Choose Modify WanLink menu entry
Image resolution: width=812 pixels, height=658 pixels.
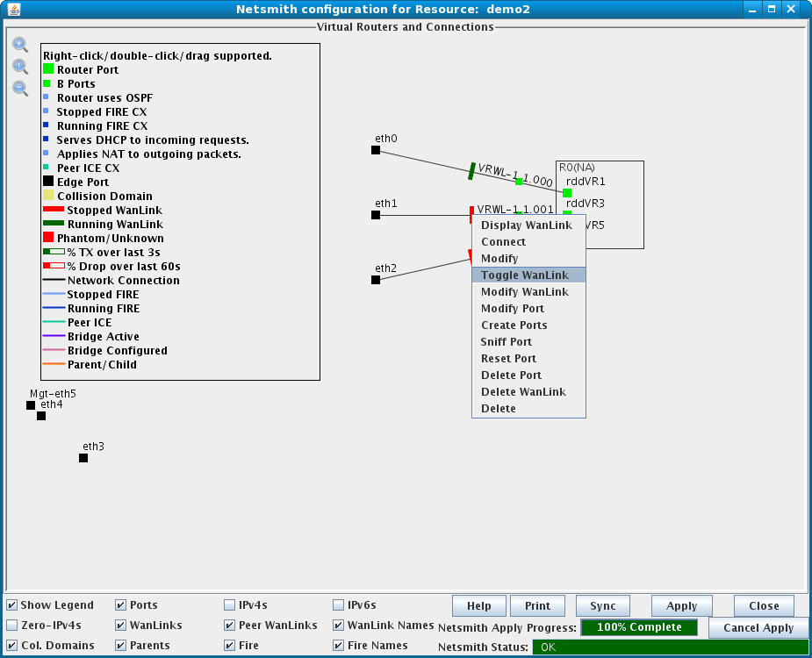coord(528,291)
